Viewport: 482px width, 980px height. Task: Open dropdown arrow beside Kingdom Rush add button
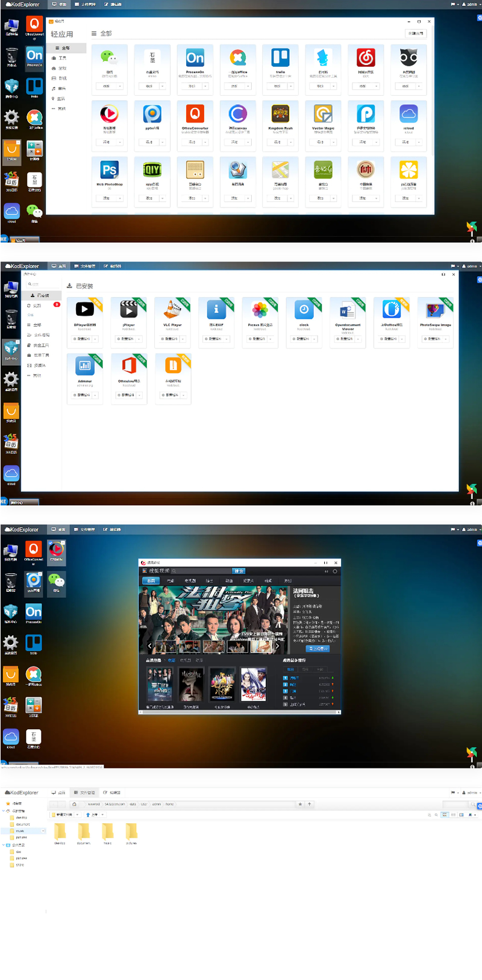[291, 142]
